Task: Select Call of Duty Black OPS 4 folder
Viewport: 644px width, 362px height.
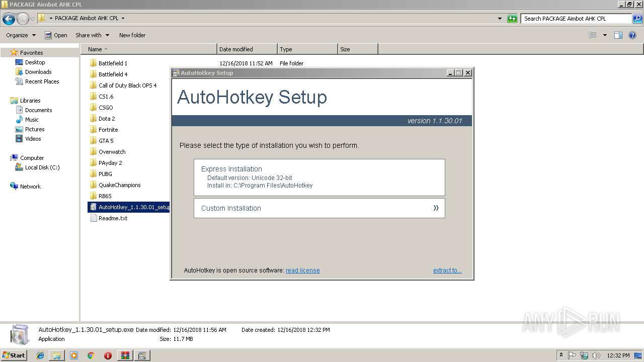Action: coord(128,85)
